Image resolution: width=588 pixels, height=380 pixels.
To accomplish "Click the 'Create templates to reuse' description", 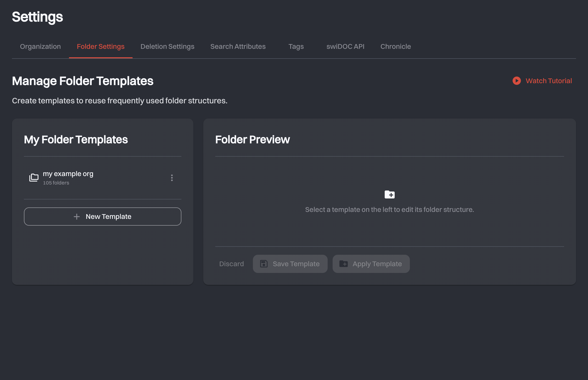I will pyautogui.click(x=120, y=101).
